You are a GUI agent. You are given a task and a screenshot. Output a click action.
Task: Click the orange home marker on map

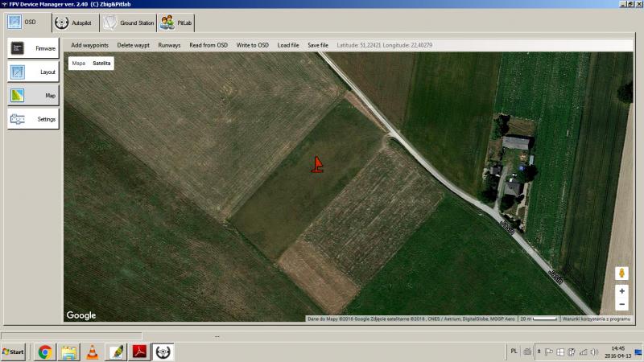pos(317,165)
